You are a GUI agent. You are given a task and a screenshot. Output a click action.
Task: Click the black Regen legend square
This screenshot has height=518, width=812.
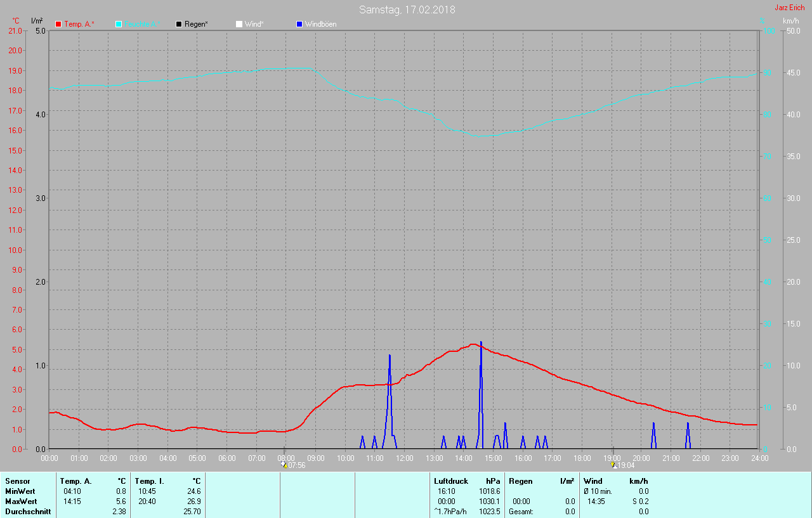[x=179, y=24]
